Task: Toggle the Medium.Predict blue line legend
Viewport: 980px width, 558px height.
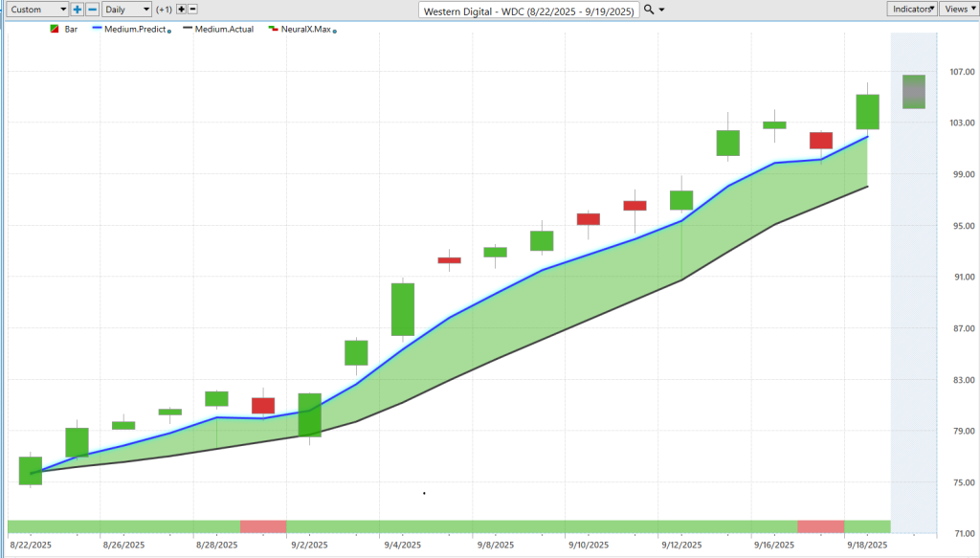Action: [x=129, y=30]
